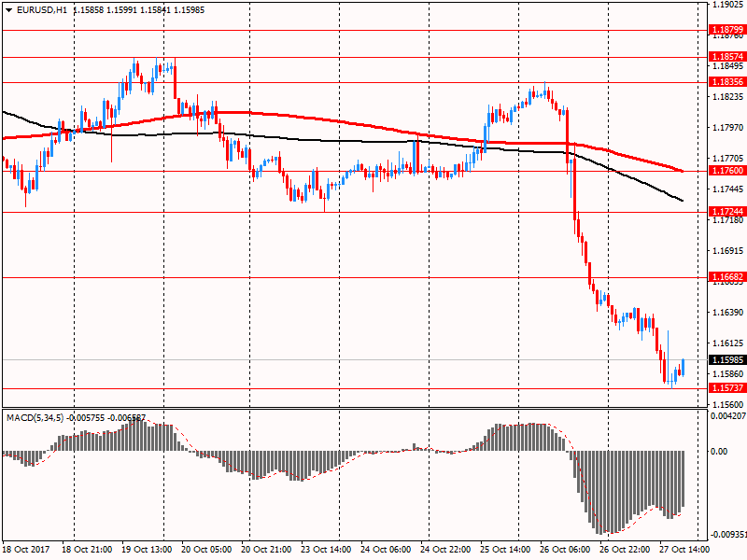Select the MACD(5,34,5) indicator label
747x560 pixels.
pos(35,417)
